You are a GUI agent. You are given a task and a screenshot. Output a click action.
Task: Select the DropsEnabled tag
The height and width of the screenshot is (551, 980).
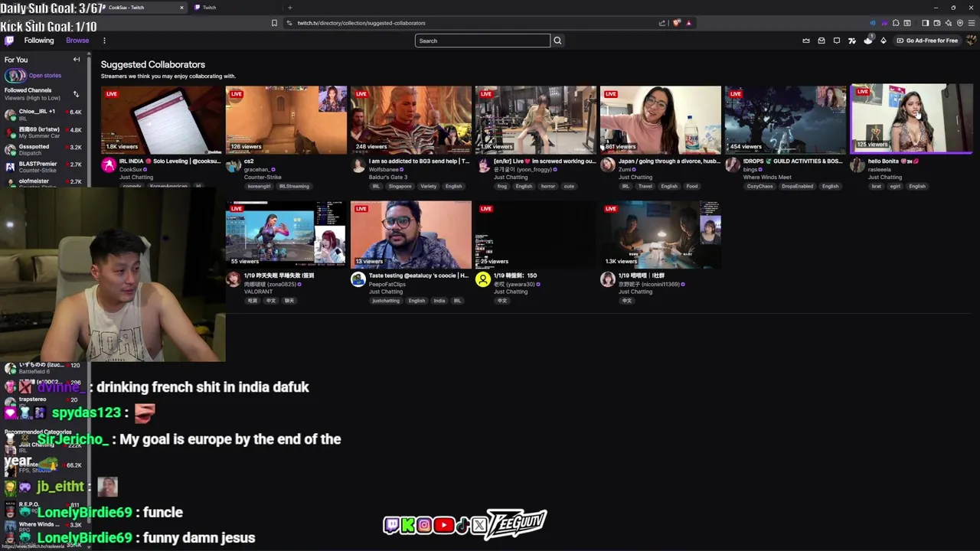pos(798,186)
